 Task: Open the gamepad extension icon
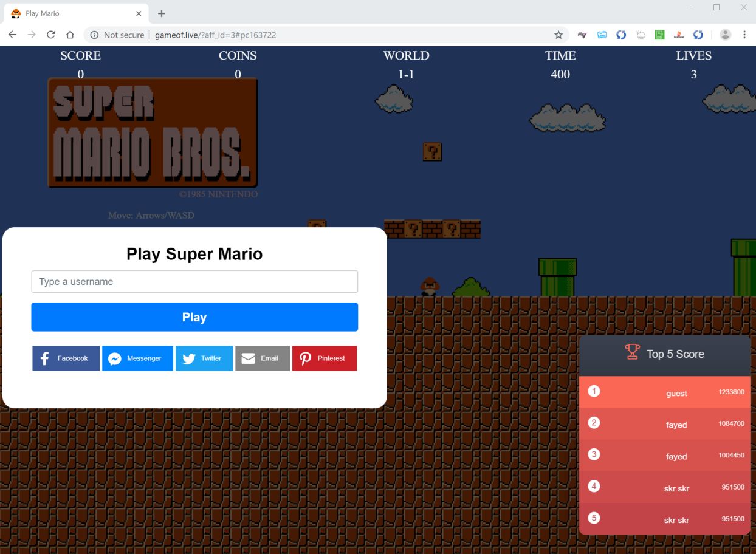pyautogui.click(x=582, y=35)
